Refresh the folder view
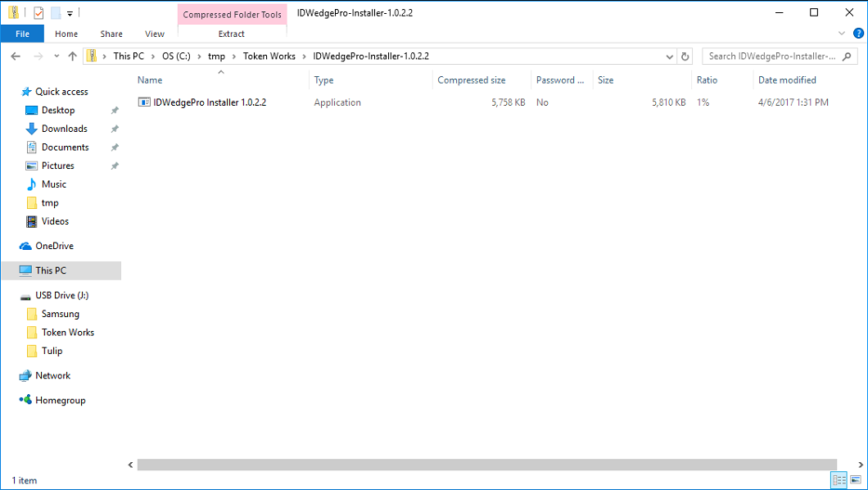868x490 pixels. (685, 56)
